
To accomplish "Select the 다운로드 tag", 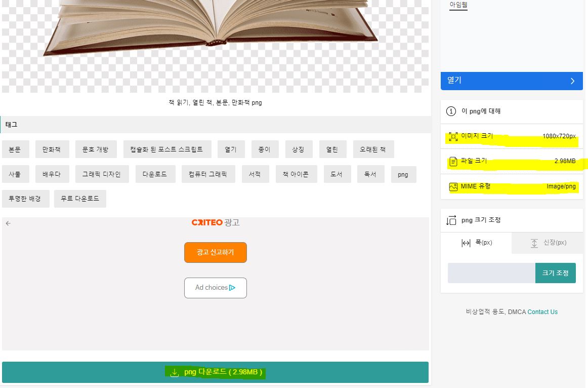I will (155, 174).
